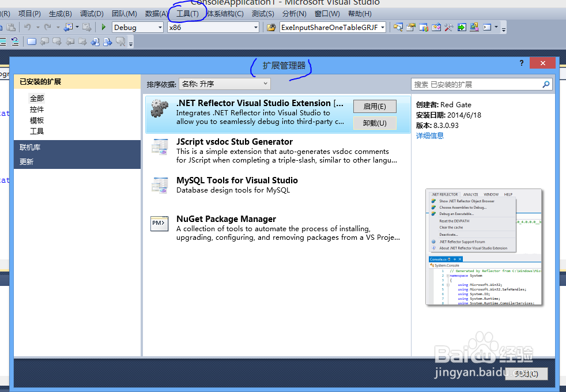566x392 pixels.
Task: Open the 调试(D) menu
Action: point(92,14)
